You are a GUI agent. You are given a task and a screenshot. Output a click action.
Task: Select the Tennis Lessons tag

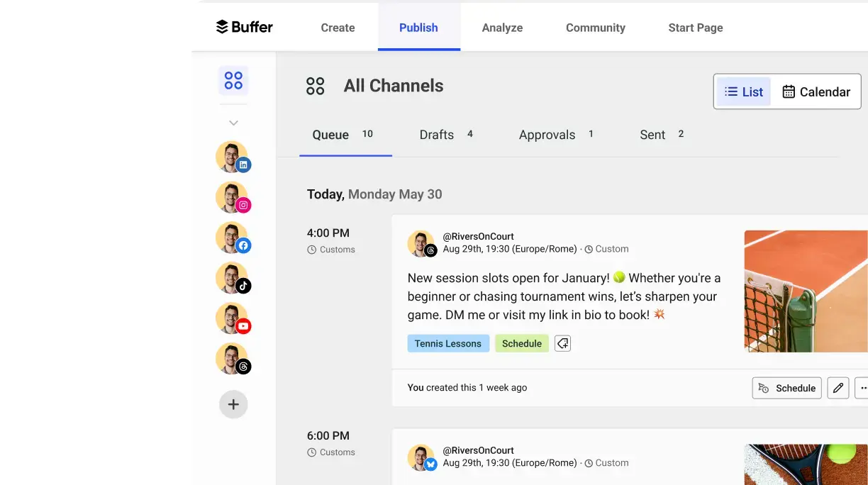coord(448,343)
